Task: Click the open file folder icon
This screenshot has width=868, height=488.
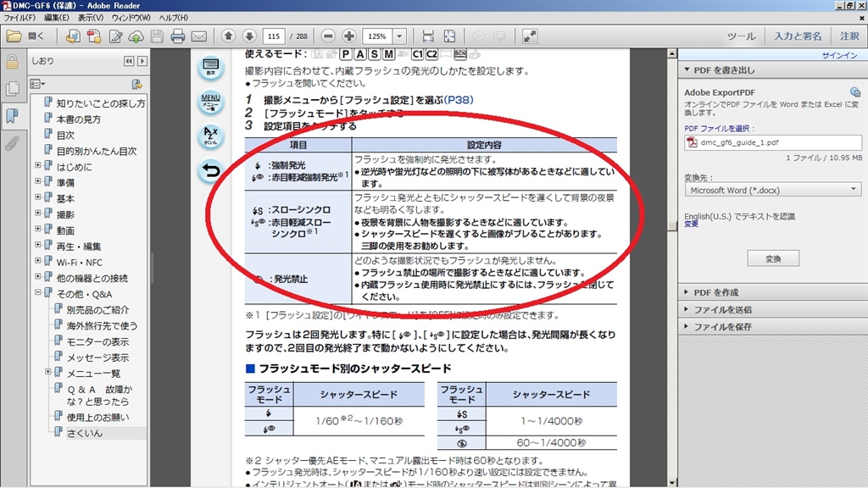Action: tap(14, 36)
